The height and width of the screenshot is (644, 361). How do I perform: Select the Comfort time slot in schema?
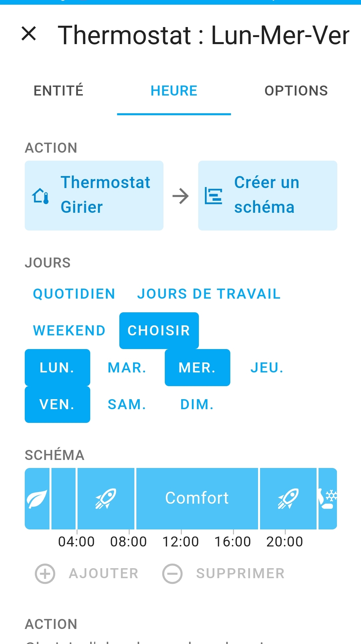(x=197, y=498)
